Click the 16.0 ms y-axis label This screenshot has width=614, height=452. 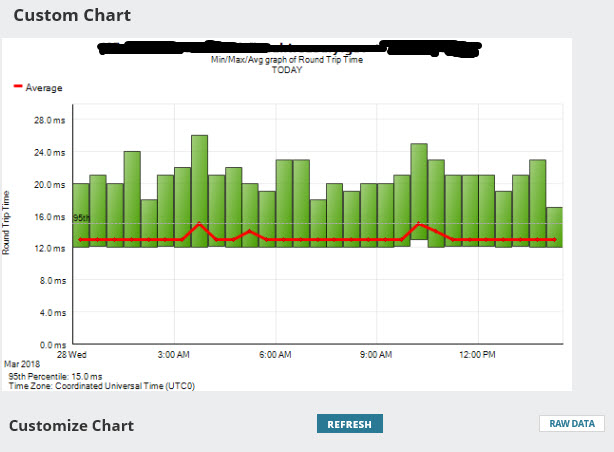pos(50,217)
